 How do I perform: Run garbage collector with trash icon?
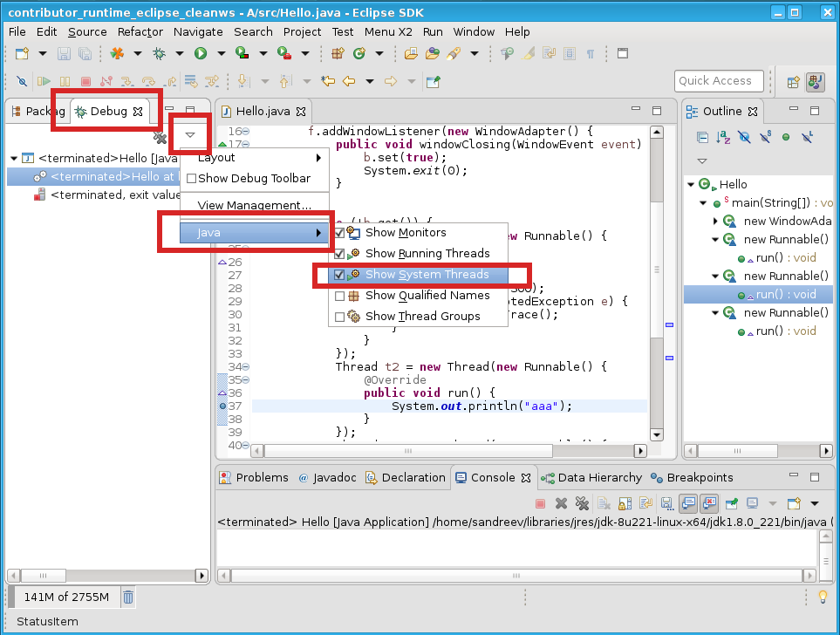pyautogui.click(x=128, y=597)
